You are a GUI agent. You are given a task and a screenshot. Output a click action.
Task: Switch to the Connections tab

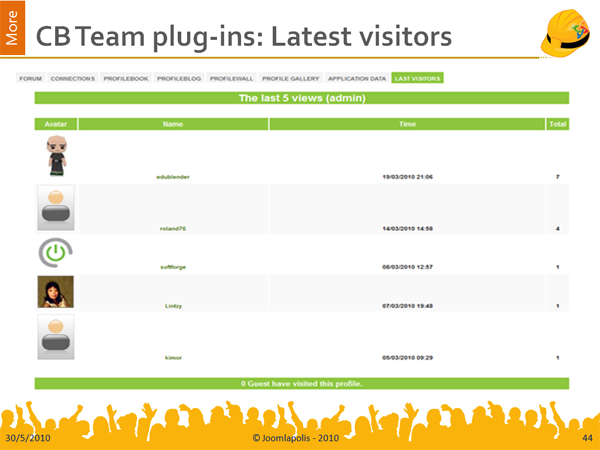73,78
